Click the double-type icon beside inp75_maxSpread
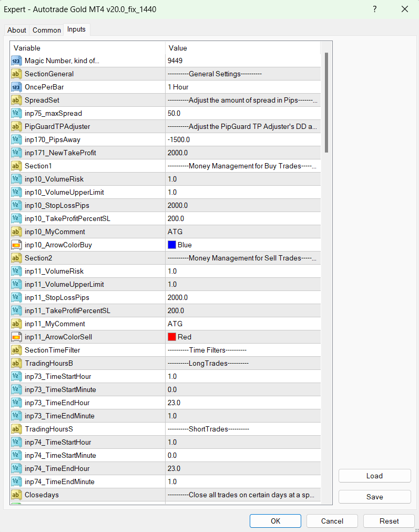Screen dimensions: 419x532 [16, 114]
